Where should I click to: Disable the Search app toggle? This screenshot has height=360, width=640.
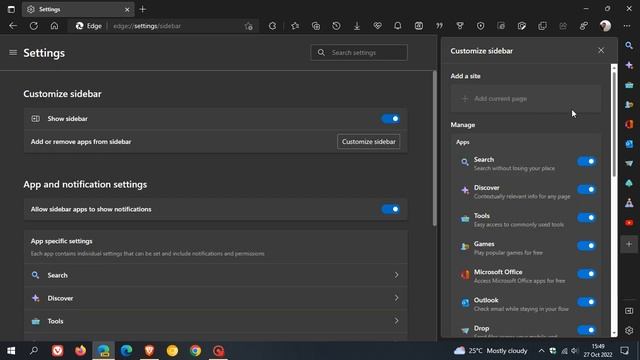[587, 161]
